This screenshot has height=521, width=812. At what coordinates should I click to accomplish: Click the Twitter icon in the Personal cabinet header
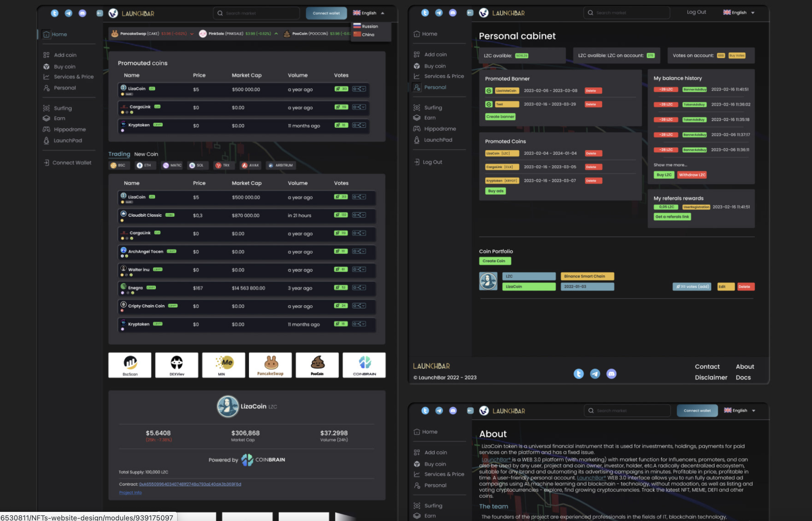tap(425, 12)
